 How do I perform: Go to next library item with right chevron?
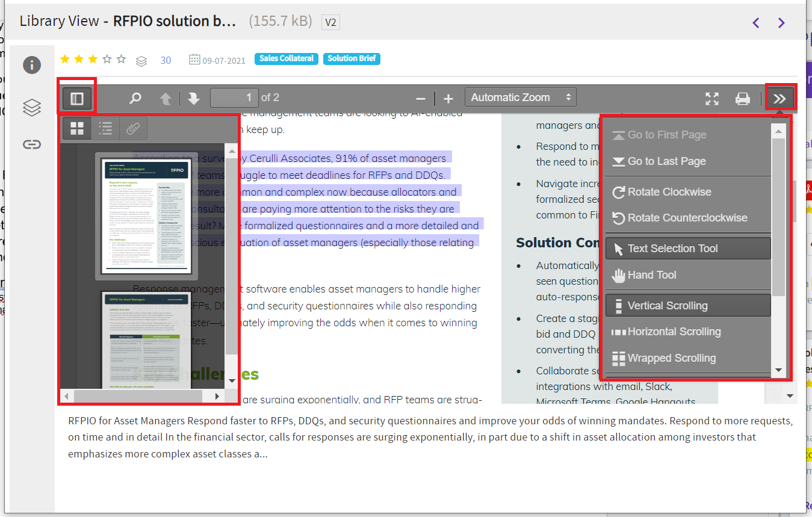coord(781,23)
